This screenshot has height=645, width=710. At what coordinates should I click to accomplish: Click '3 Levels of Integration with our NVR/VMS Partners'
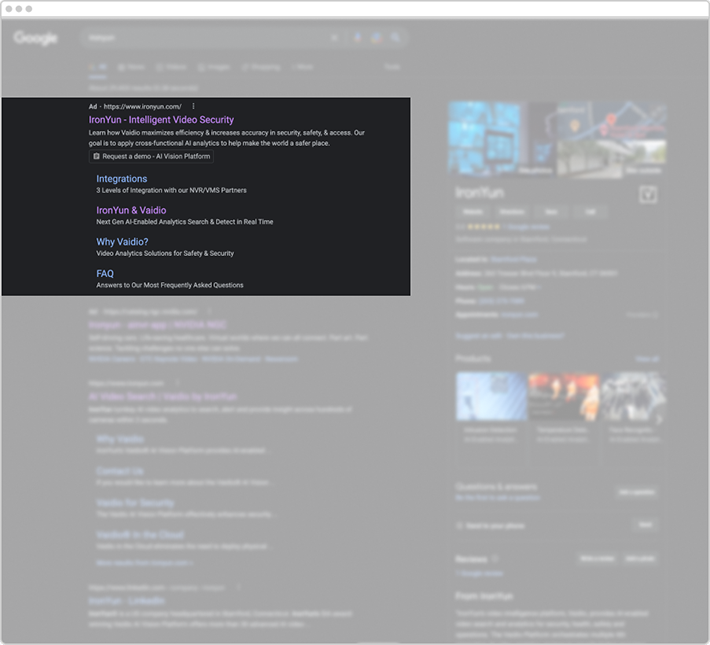pos(171,190)
